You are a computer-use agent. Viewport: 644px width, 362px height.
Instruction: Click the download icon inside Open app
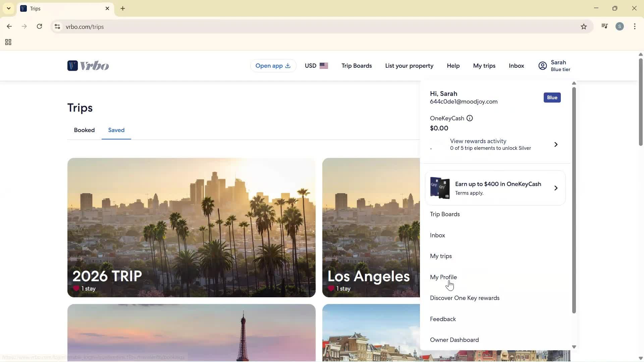pos(288,66)
